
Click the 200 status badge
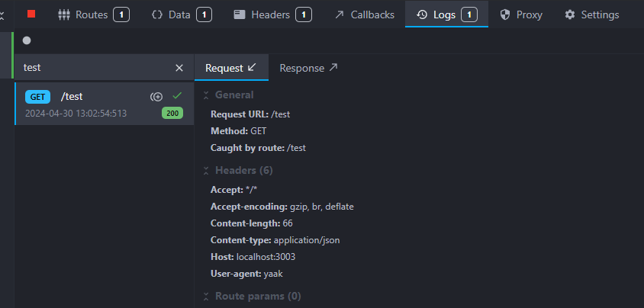coord(172,114)
